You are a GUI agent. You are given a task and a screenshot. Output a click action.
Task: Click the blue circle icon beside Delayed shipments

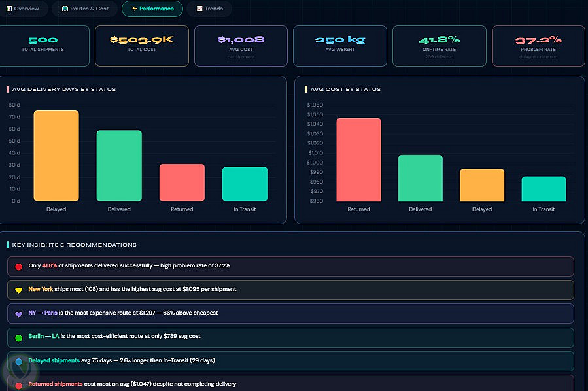pos(18,362)
